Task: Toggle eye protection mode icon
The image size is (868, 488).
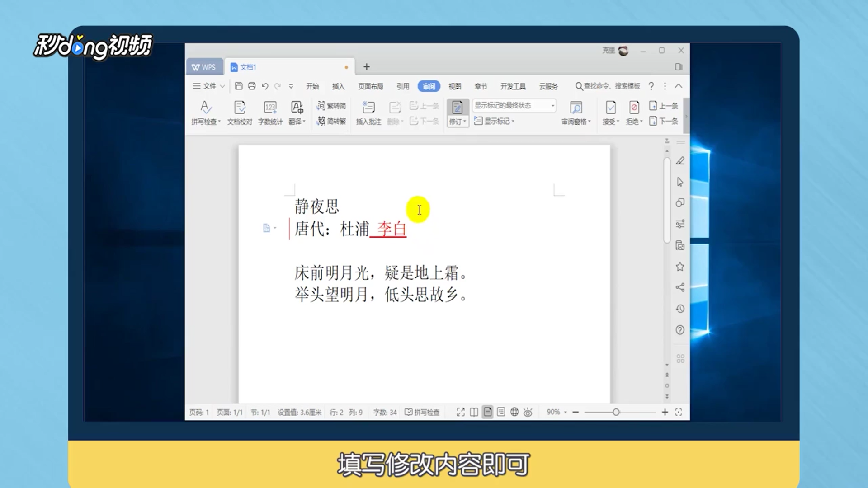Action: point(528,412)
